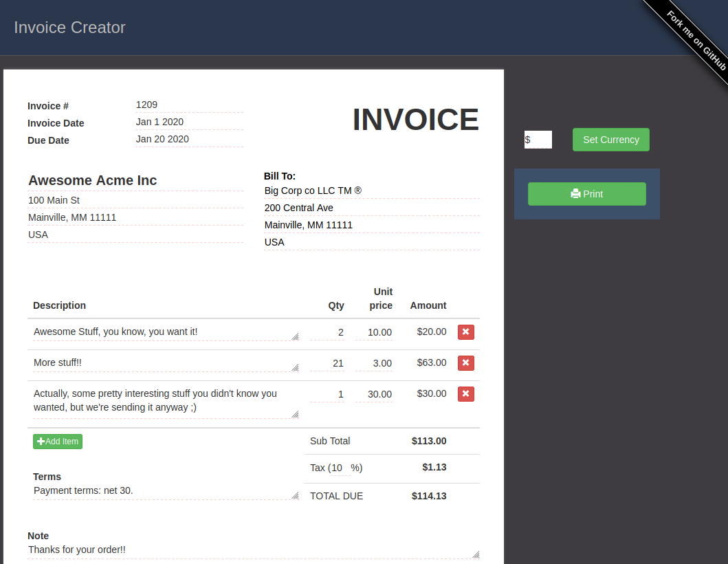Edit the Actually, some pretty interesting description
This screenshot has width=728, height=564.
(166, 402)
